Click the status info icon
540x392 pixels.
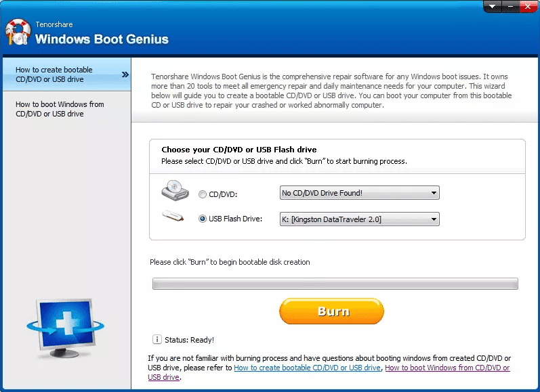coord(157,339)
